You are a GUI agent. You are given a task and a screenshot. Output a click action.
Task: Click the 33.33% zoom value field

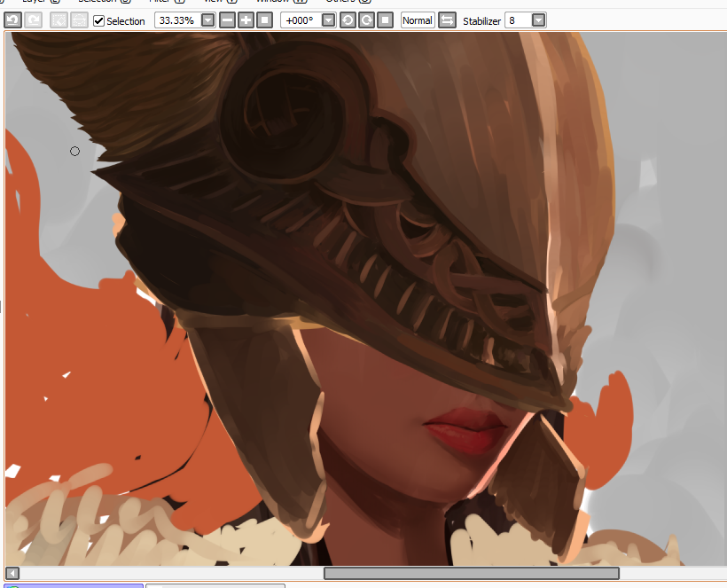[x=177, y=20]
